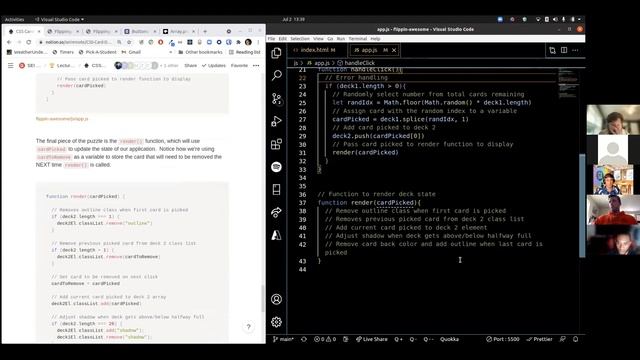Viewport: 640px width, 360px height.
Task: Open the Chrome three-dot menu
Action: tap(258, 42)
